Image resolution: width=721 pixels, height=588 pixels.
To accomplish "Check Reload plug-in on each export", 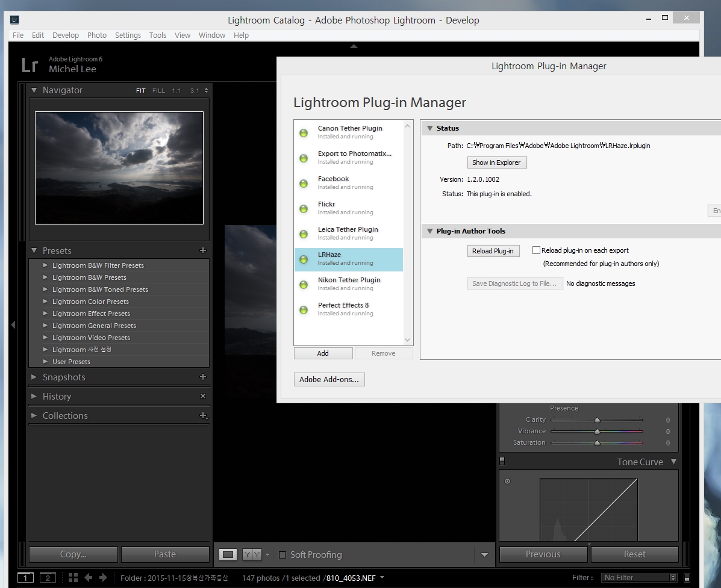I will pyautogui.click(x=536, y=250).
